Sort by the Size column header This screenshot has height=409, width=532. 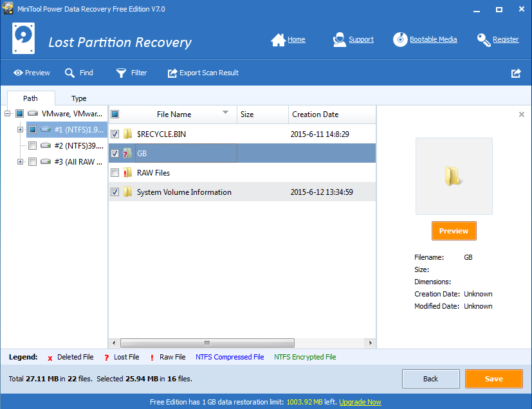pyautogui.click(x=262, y=114)
